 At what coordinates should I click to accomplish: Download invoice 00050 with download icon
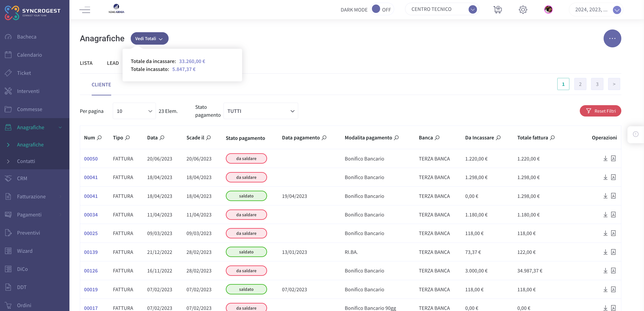605,158
